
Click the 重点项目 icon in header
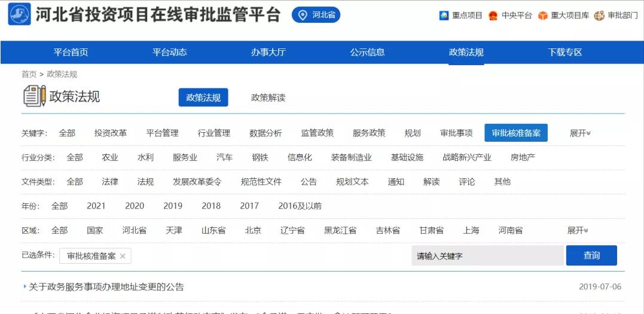(444, 16)
